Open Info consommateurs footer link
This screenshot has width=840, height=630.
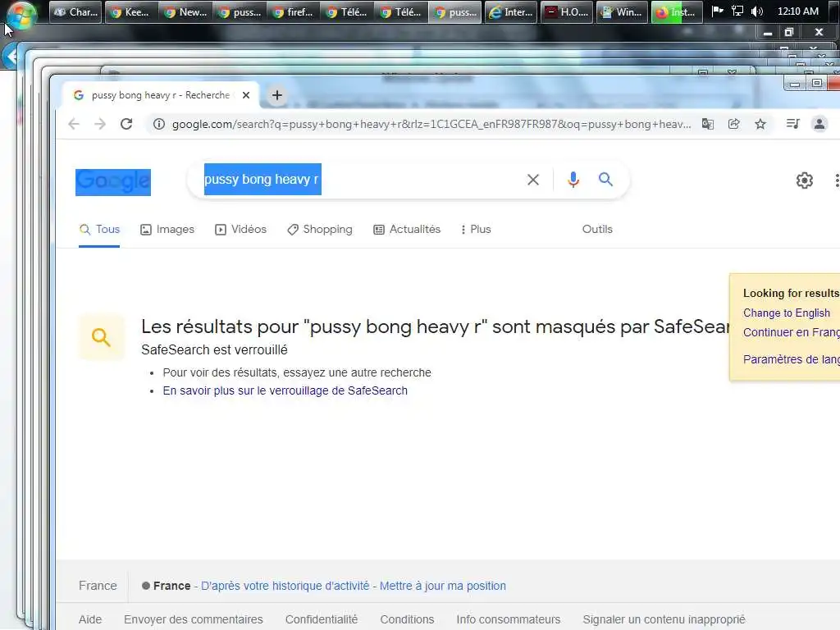click(509, 619)
